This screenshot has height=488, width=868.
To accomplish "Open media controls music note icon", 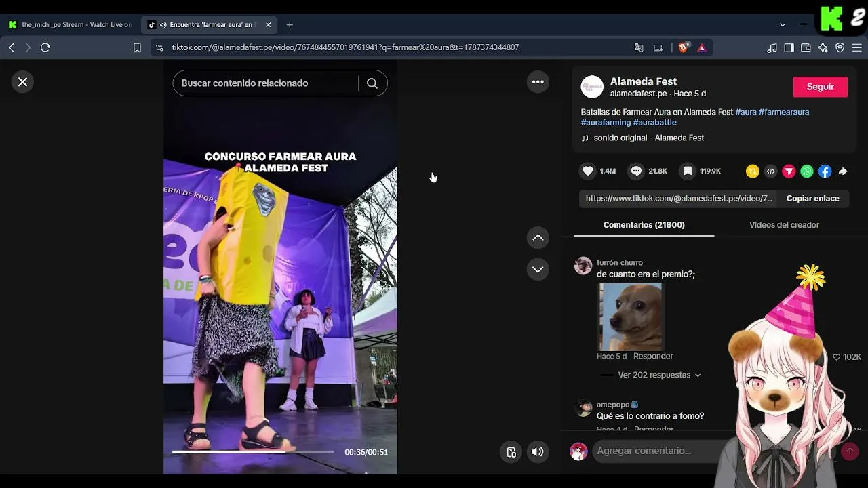I will [x=772, y=47].
